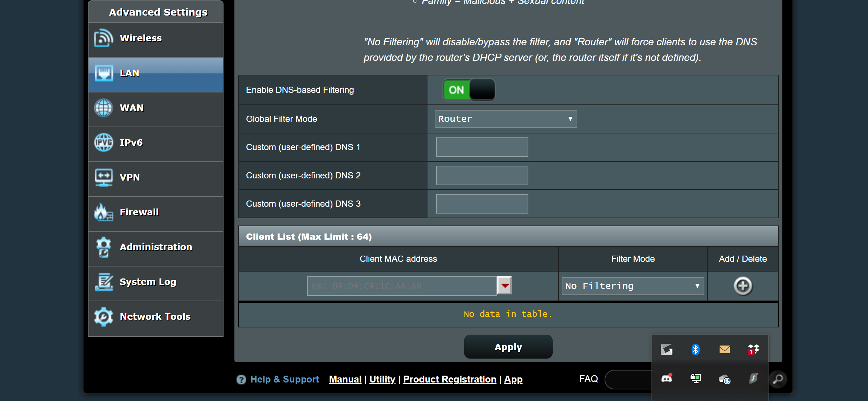Open the Bluetooth tray icon

tap(695, 350)
